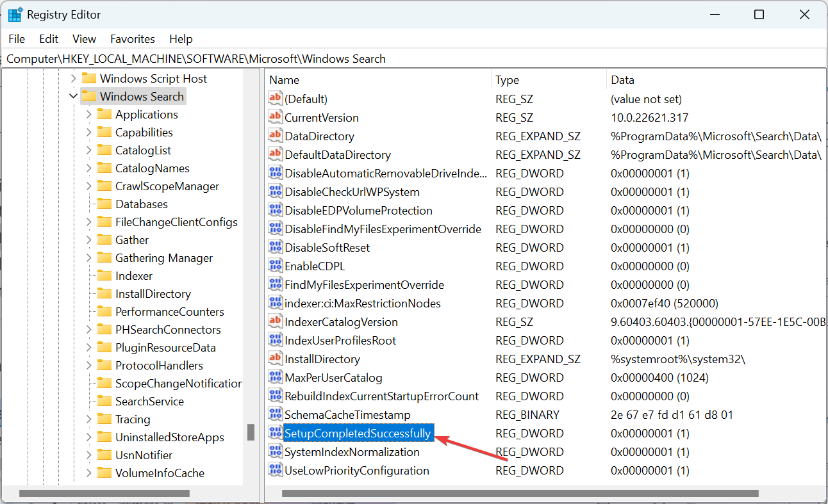Expand the ProtocolHandlers subkey
The height and width of the screenshot is (504, 828).
(x=88, y=365)
